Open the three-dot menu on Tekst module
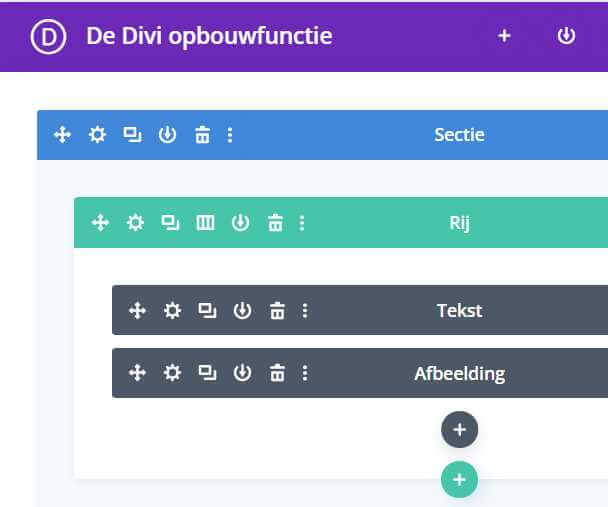 (x=305, y=310)
